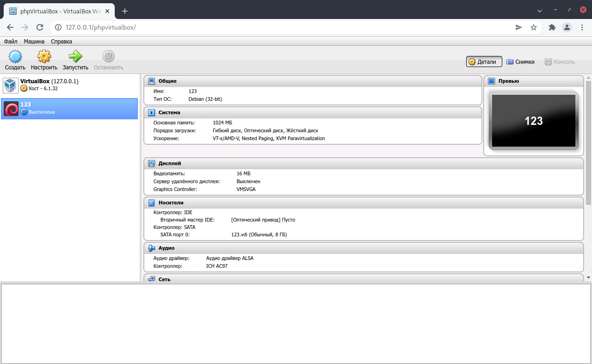Click the Носители section header
This screenshot has height=364, width=592.
(x=364, y=203)
